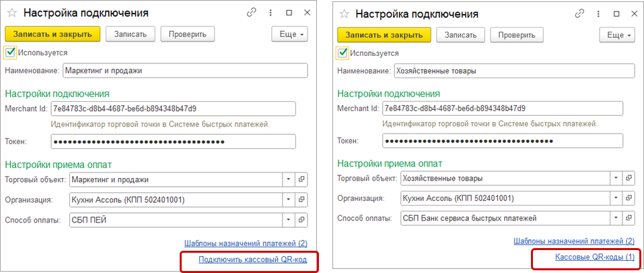This screenshot has height=273, width=644.
Task: Click Токен field in left window
Action: [174, 142]
